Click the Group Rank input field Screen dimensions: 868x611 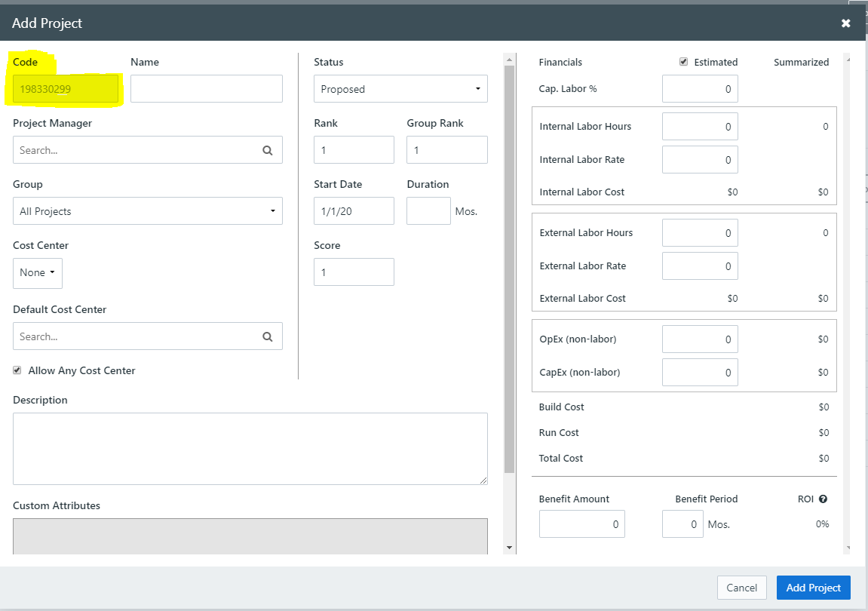click(x=446, y=150)
